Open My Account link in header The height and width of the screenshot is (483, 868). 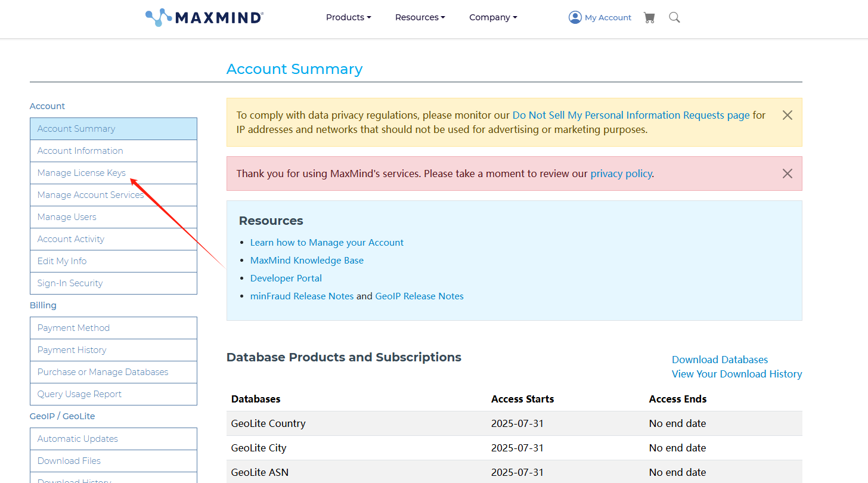coord(607,18)
